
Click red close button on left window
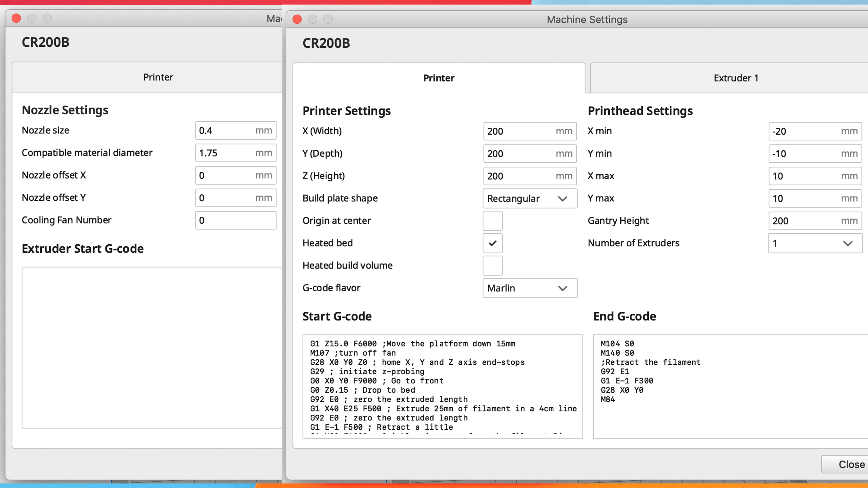click(x=16, y=18)
